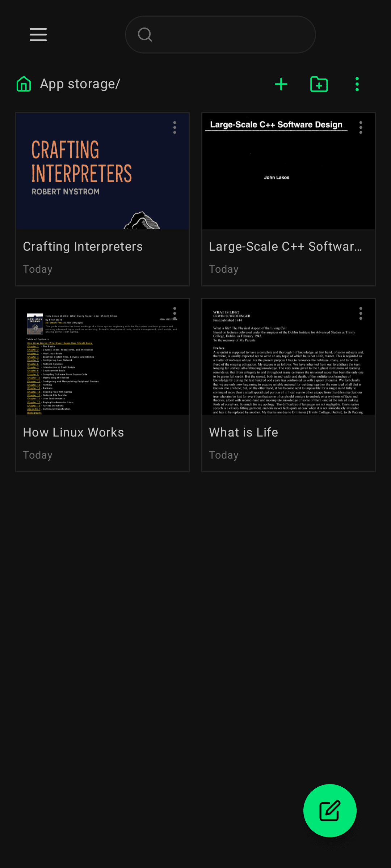
Task: Focus the search input field
Action: [x=220, y=35]
